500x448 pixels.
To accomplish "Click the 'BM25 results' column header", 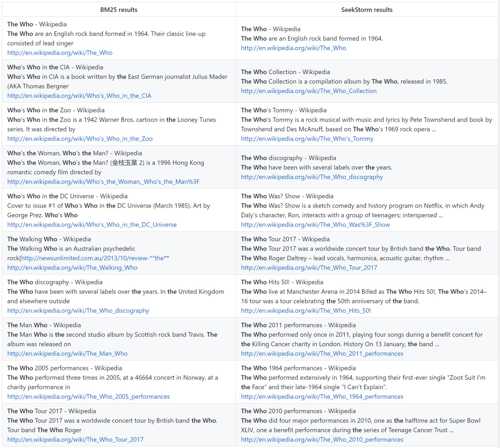I will click(x=119, y=10).
